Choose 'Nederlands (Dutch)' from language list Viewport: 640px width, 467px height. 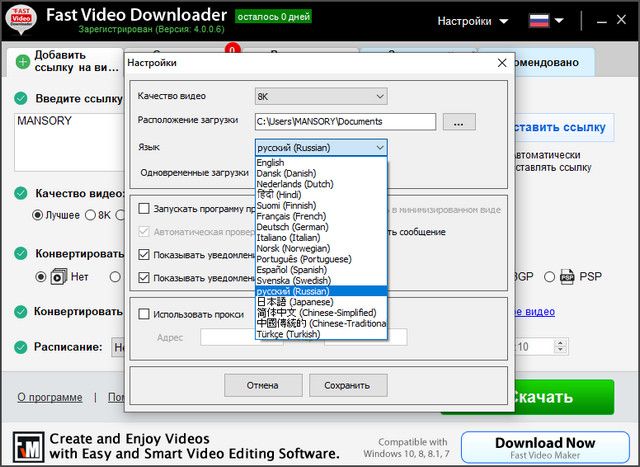point(321,184)
